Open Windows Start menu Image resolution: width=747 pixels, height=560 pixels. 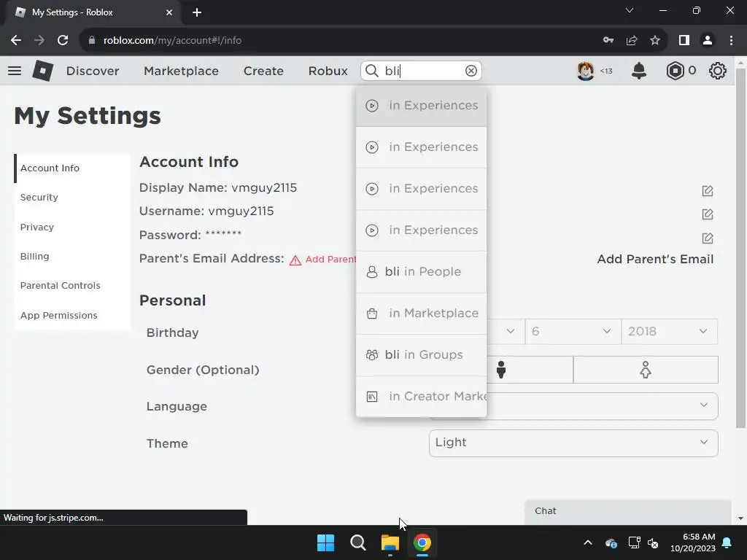pos(326,542)
